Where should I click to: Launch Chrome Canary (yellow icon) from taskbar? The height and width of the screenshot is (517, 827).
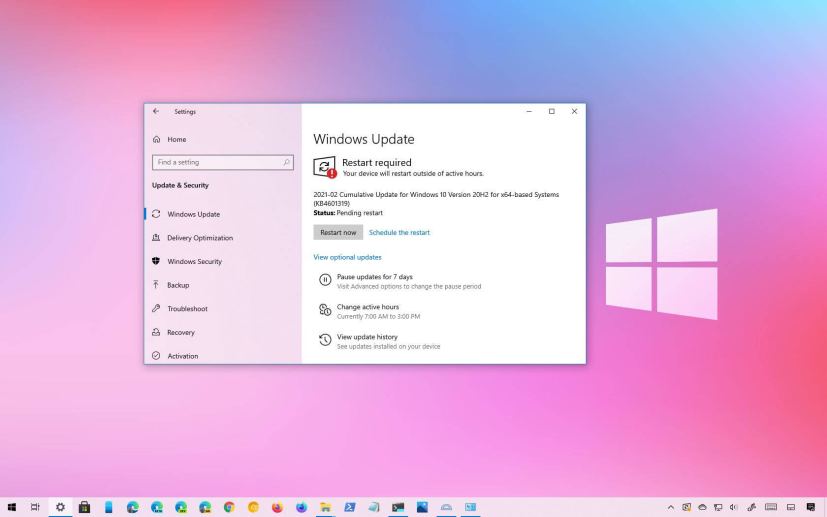point(253,508)
